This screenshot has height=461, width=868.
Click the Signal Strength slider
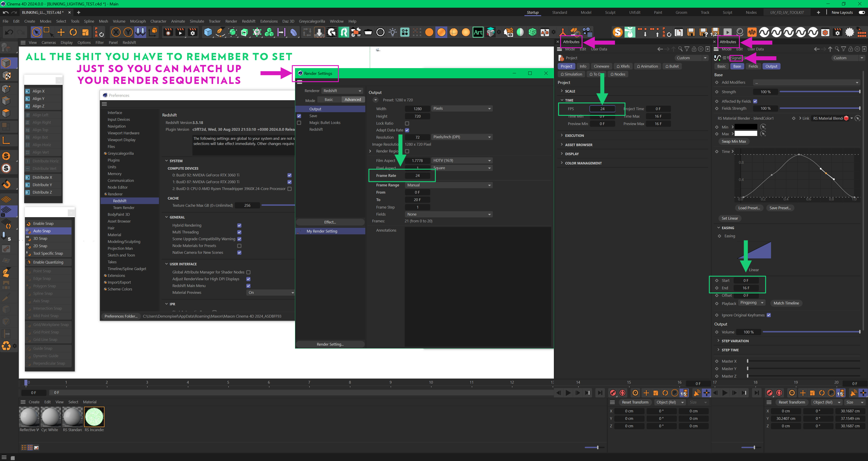click(820, 92)
